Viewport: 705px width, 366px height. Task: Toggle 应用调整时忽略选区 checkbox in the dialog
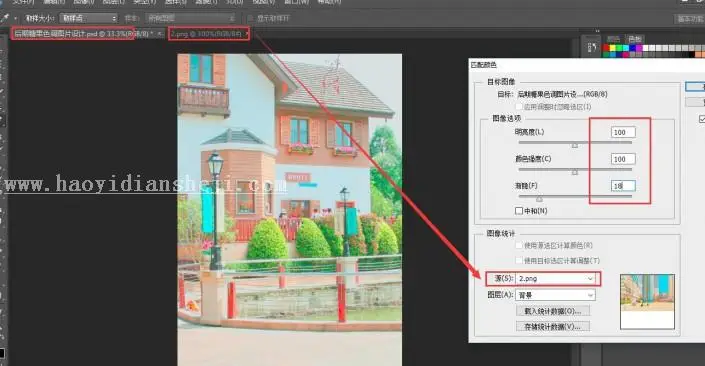[520, 107]
